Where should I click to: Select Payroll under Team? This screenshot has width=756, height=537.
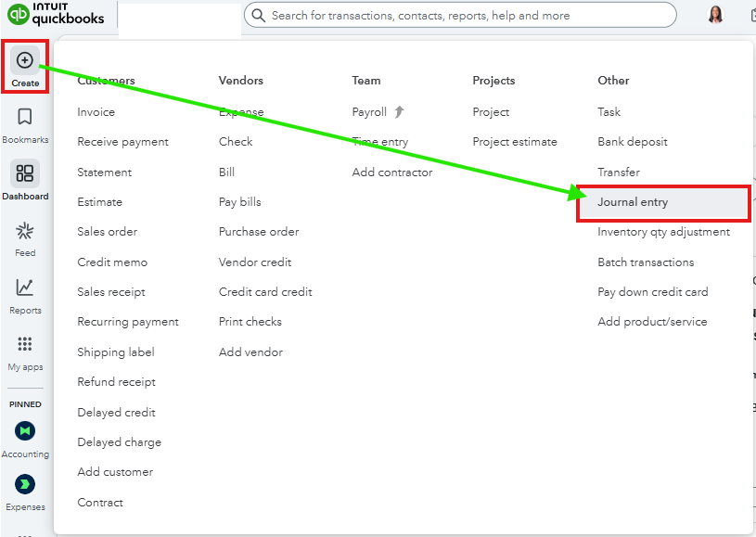369,112
